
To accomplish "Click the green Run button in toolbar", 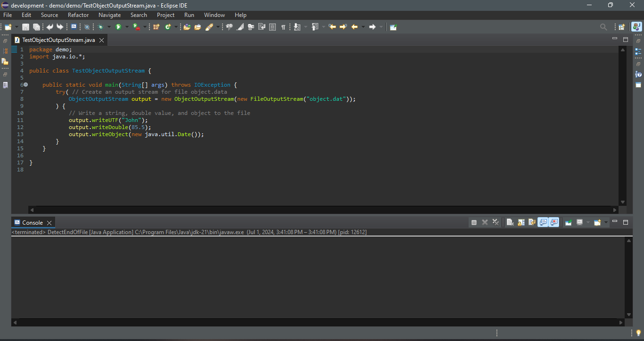I will (x=118, y=27).
